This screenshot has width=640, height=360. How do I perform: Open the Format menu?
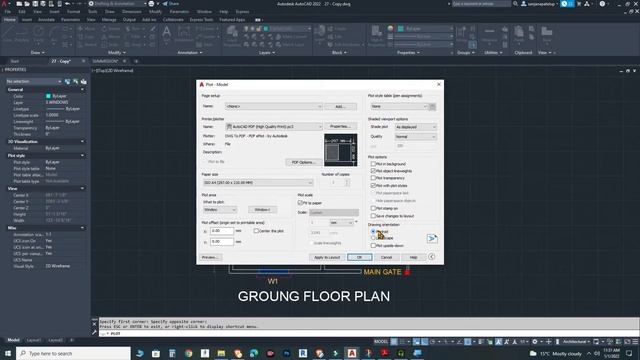pyautogui.click(x=73, y=11)
